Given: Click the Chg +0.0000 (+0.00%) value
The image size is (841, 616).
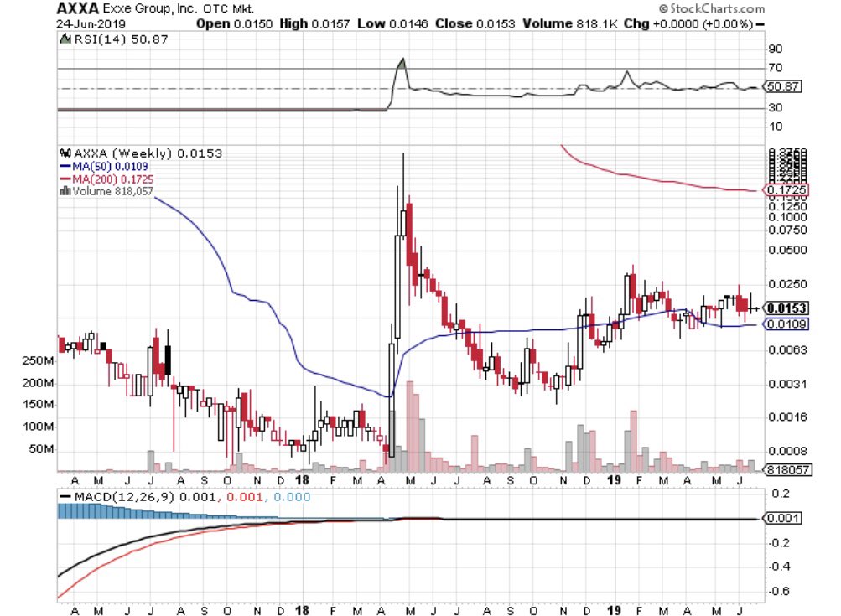Looking at the screenshot, I should click(x=688, y=24).
